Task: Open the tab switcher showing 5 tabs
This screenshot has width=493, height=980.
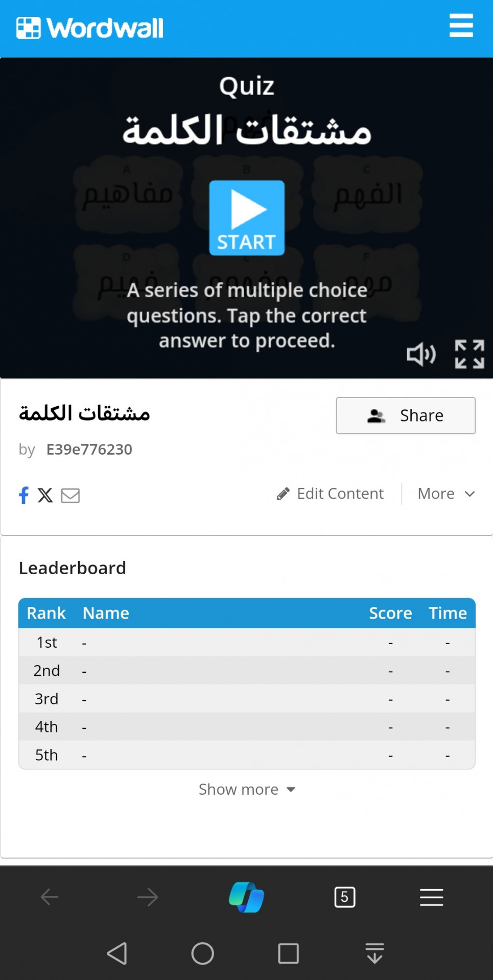Action: [345, 897]
